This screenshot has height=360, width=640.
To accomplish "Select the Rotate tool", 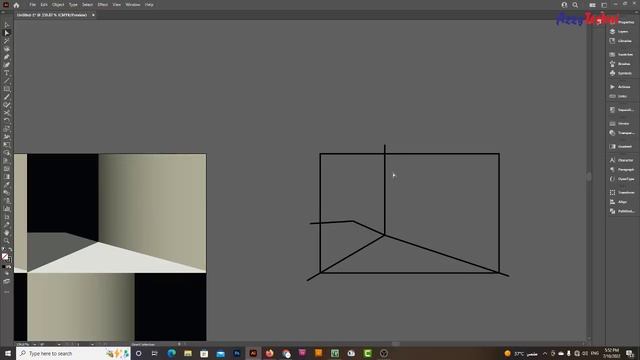I will pos(7,121).
